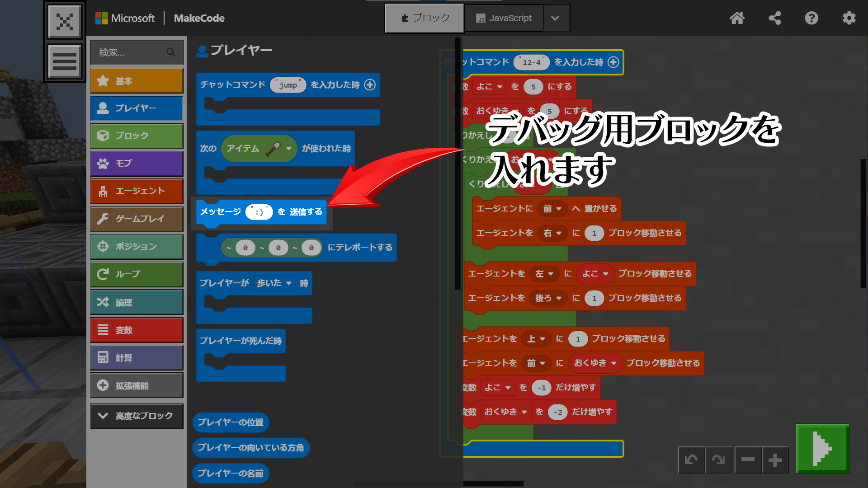Image resolution: width=868 pixels, height=488 pixels.
Task: Close the editor with X button
Action: pos(65,21)
